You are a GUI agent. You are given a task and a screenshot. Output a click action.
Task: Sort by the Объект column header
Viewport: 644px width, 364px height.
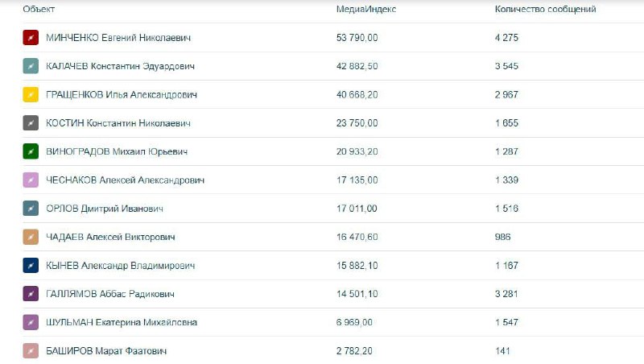pos(39,9)
